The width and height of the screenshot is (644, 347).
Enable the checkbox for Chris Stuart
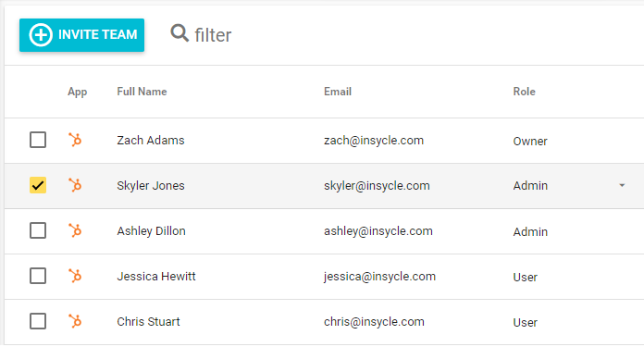[38, 321]
